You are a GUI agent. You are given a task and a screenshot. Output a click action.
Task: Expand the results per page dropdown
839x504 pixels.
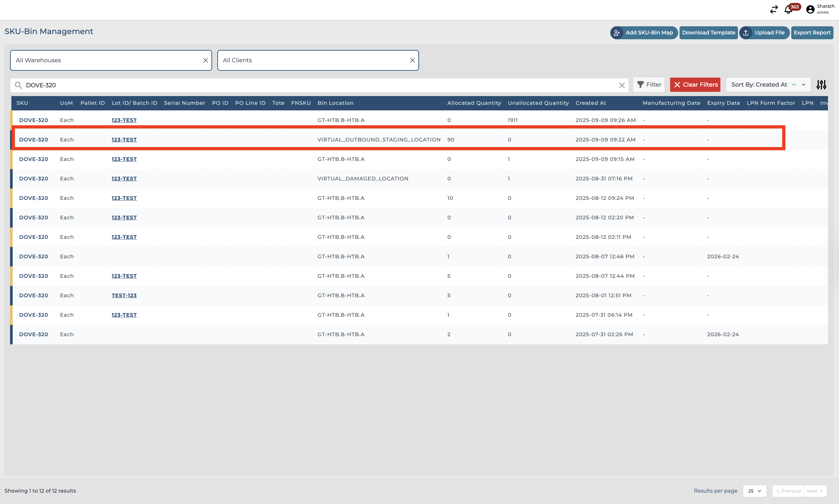click(x=755, y=491)
